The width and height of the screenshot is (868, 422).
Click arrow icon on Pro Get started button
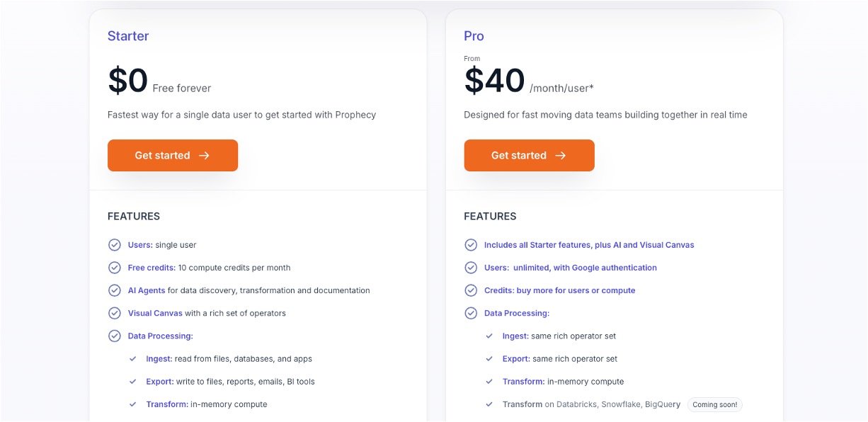(561, 156)
